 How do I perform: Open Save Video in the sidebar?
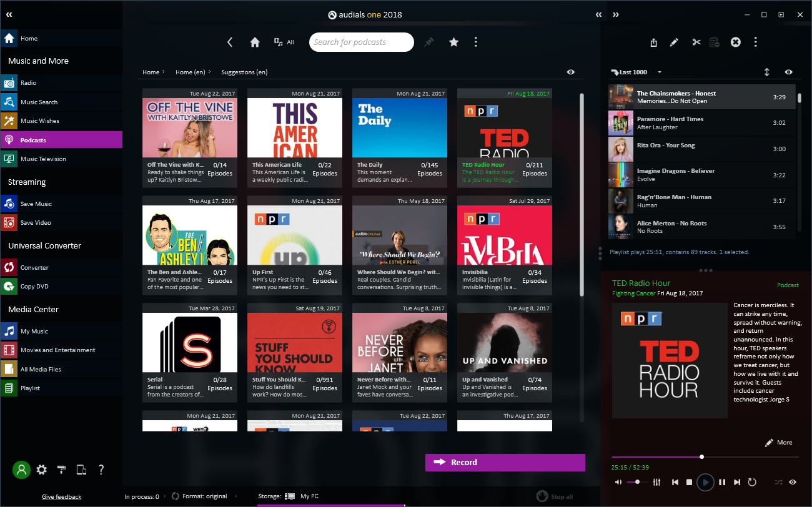(61, 222)
